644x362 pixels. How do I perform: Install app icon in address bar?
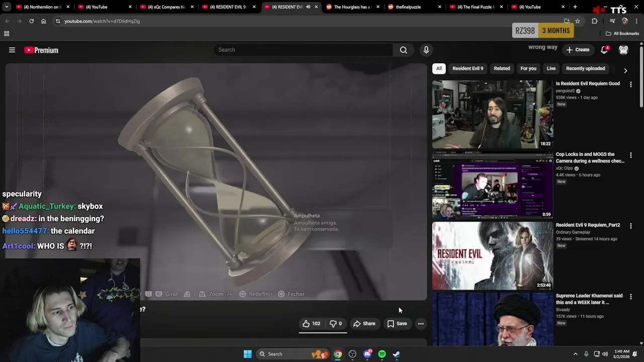tap(567, 21)
